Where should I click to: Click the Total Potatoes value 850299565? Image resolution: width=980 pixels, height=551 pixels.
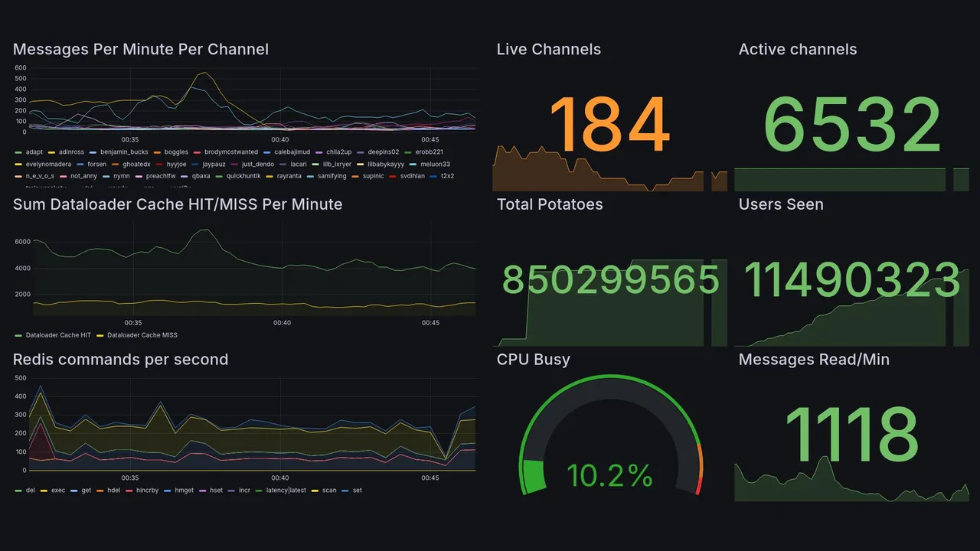coord(611,279)
